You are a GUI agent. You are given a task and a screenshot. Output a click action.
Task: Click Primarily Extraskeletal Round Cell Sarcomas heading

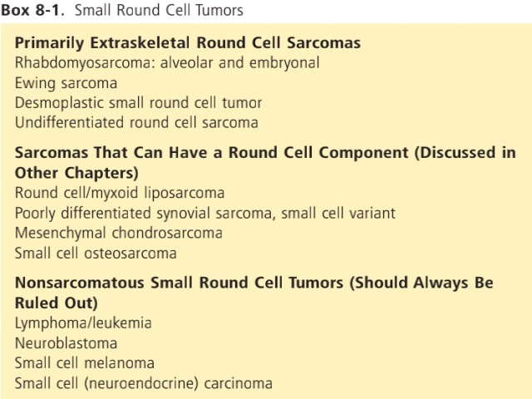tap(188, 43)
